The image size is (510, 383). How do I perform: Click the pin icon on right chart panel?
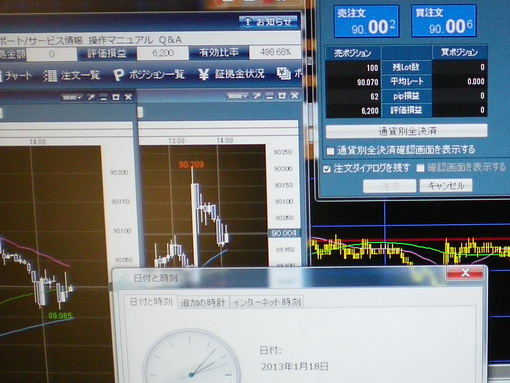[256, 96]
